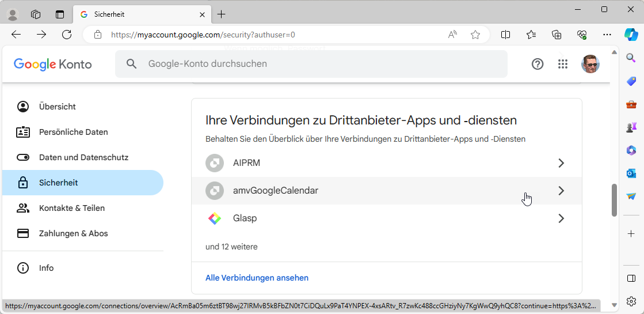
Task: View site info via the lock icon
Action: coord(98,35)
